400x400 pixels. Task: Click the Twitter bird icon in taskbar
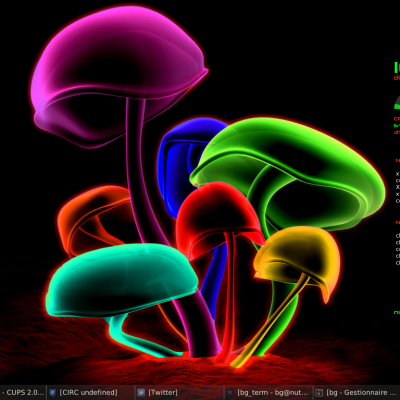pyautogui.click(x=141, y=393)
